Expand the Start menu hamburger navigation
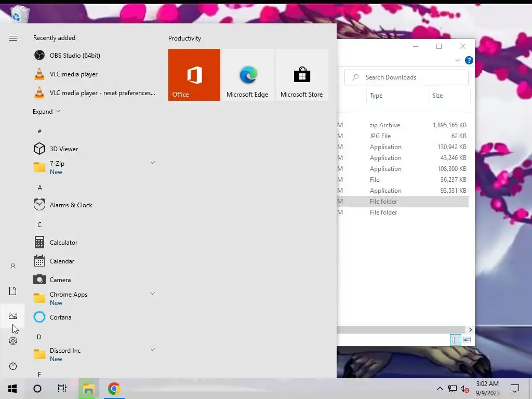The height and width of the screenshot is (399, 532). point(13,38)
